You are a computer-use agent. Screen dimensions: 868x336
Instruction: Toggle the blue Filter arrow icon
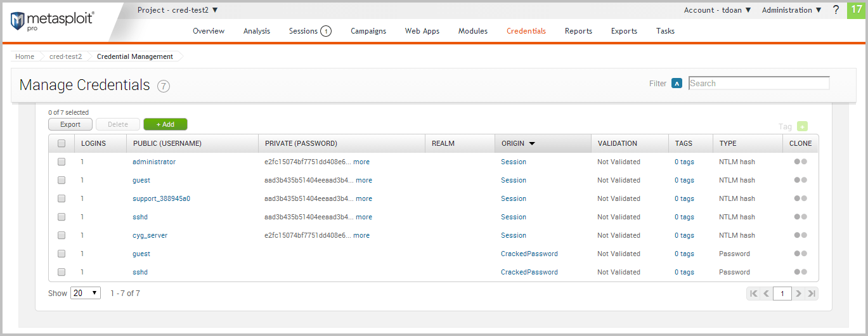[x=677, y=83]
